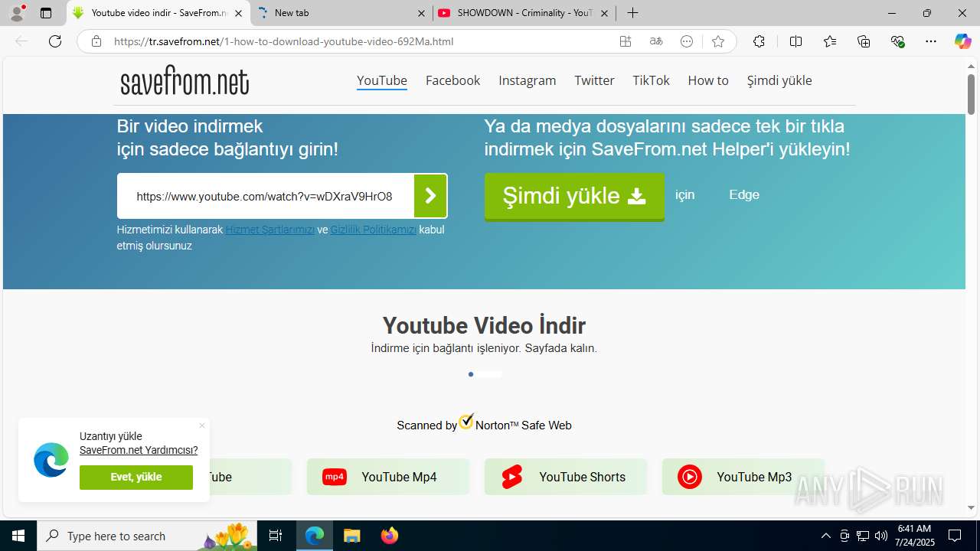The height and width of the screenshot is (551, 980).
Task: Click Evet, yükle button
Action: pos(136,477)
